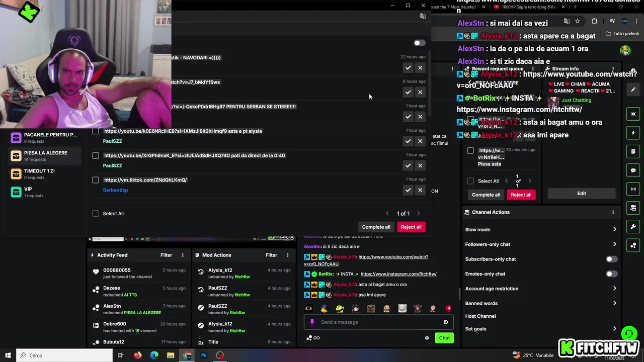Open Photoshop from the taskbar
644x362 pixels.
204,355
